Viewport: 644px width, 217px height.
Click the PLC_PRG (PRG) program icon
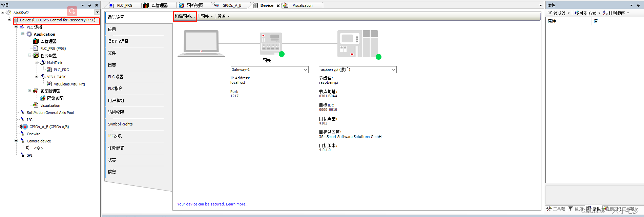click(x=36, y=48)
